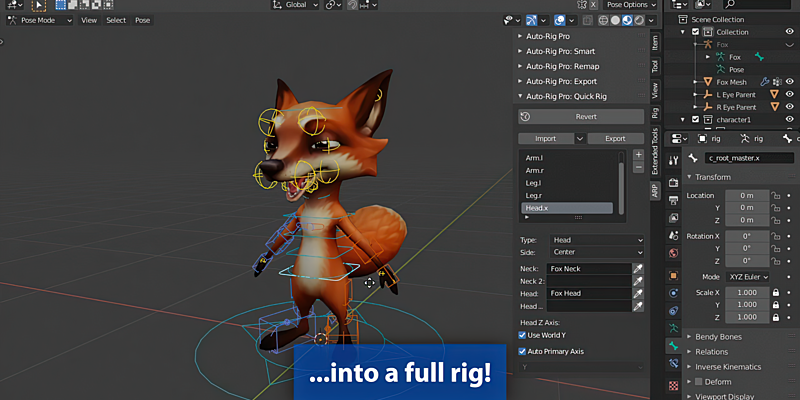The image size is (800, 400).
Task: Open the Side dropdown set to Center
Action: coord(596,252)
